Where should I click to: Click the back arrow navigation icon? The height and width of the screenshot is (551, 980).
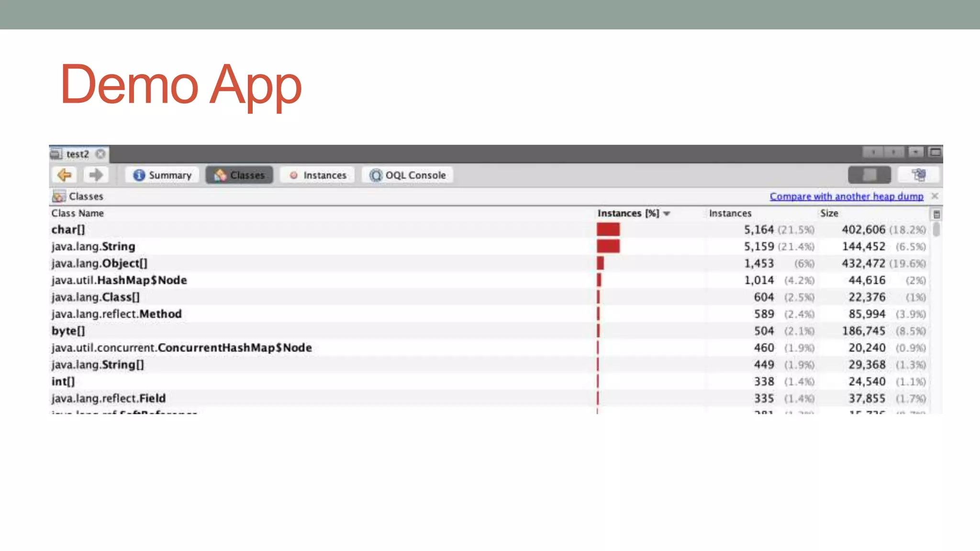(64, 175)
